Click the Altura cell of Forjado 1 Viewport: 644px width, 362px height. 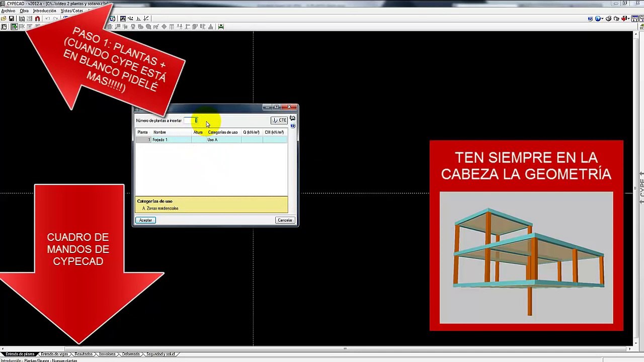tap(198, 140)
